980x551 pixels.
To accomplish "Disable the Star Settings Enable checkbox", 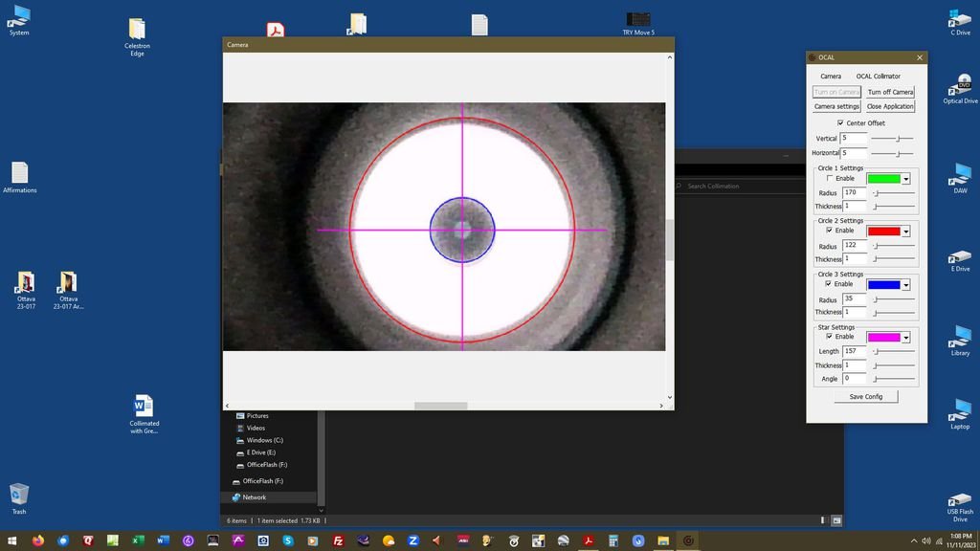I will coord(829,337).
